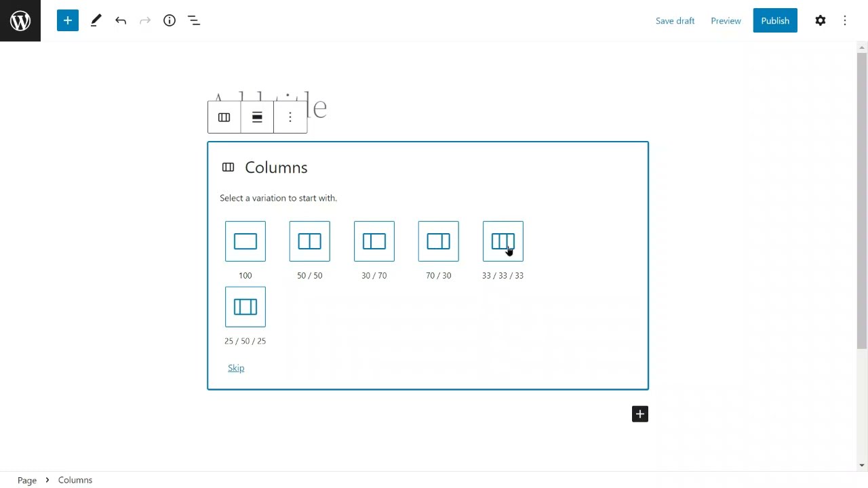The height and width of the screenshot is (488, 868).
Task: Choose the 50 / 50 column variation
Action: 310,241
